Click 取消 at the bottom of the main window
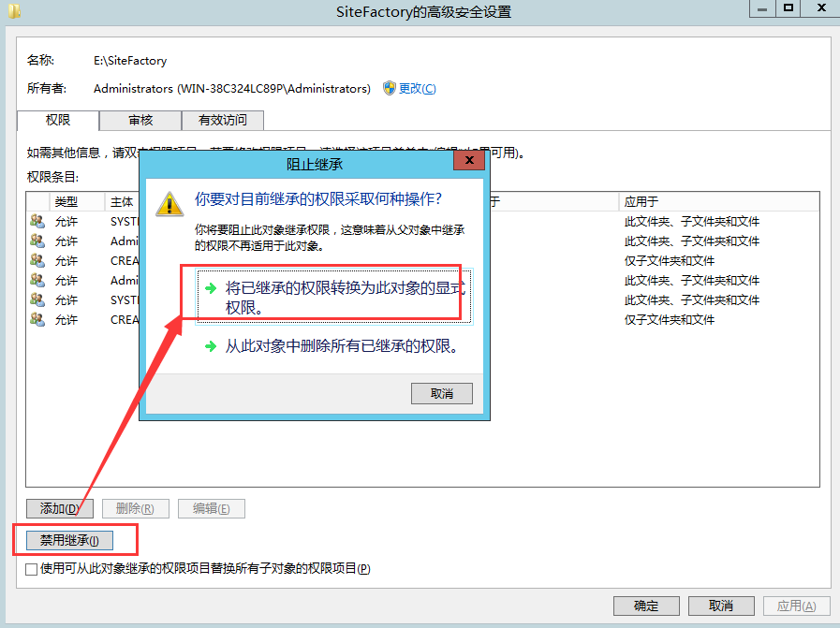 pos(721,606)
